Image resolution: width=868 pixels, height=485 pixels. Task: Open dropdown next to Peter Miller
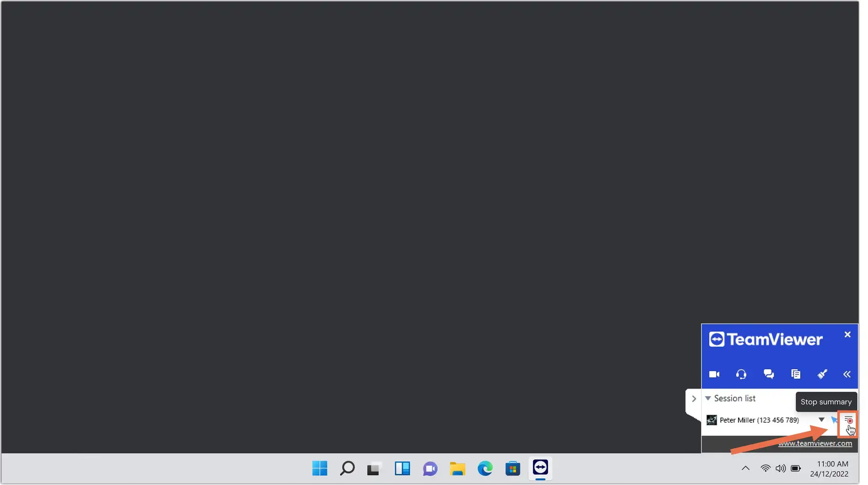click(821, 420)
